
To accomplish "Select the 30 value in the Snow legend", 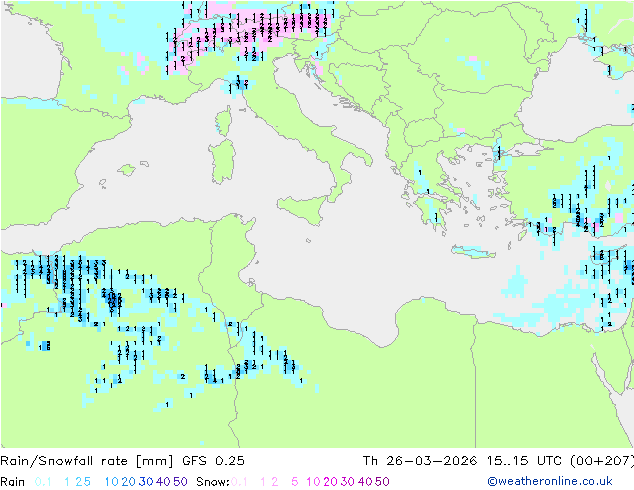I will [x=348, y=482].
